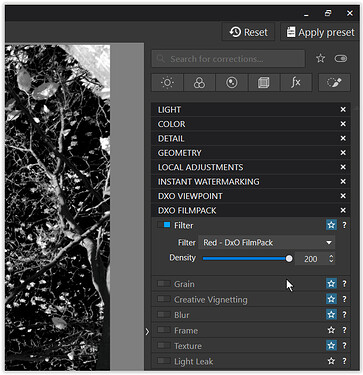Show favorite palettes with the star icon
This screenshot has height=375, width=363.
tap(320, 59)
